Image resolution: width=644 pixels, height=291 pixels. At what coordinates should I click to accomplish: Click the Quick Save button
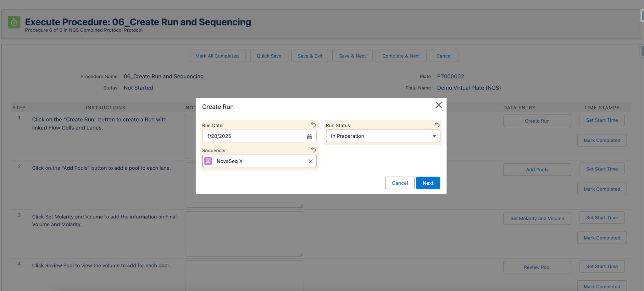(269, 56)
